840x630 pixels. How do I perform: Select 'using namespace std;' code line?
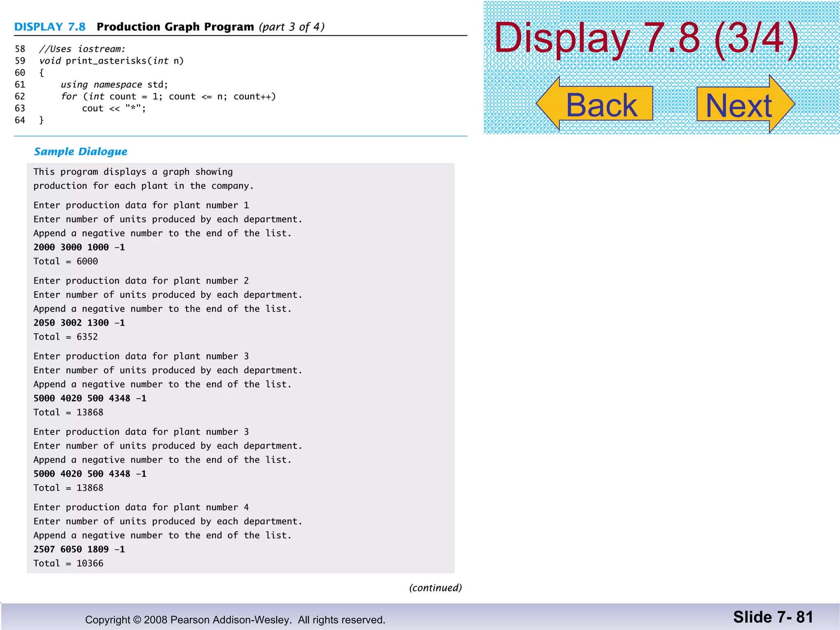114,84
